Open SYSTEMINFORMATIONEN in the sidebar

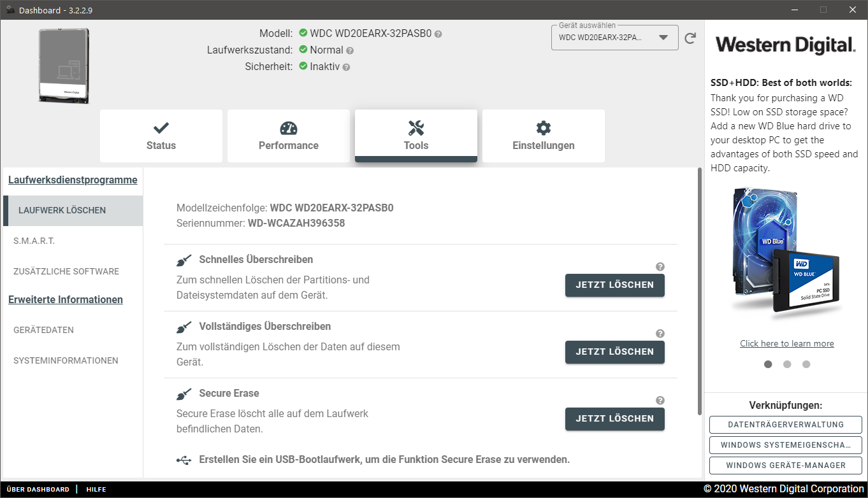coord(73,361)
